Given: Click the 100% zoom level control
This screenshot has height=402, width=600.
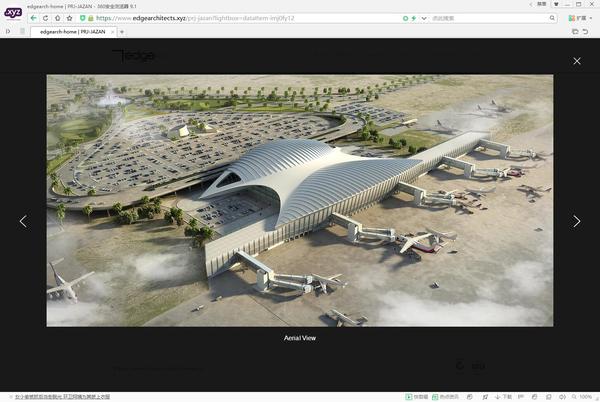Looking at the screenshot, I should tap(582, 397).
